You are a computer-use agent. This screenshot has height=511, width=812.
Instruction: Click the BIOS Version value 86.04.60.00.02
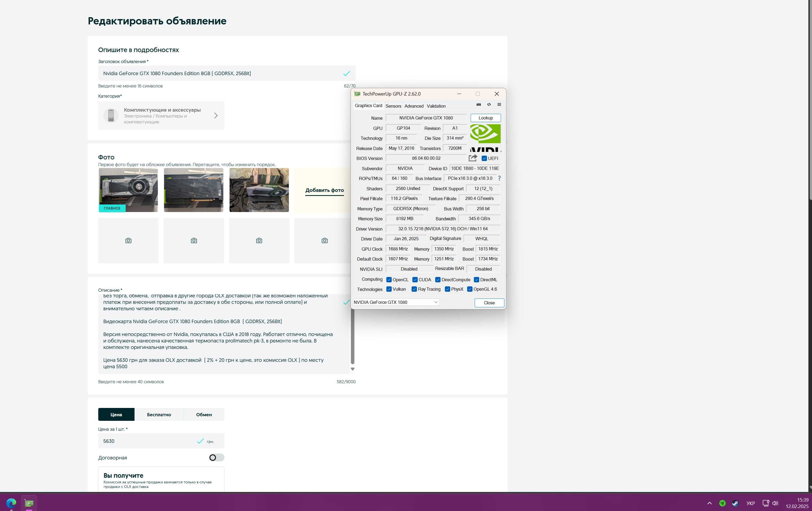pyautogui.click(x=426, y=158)
